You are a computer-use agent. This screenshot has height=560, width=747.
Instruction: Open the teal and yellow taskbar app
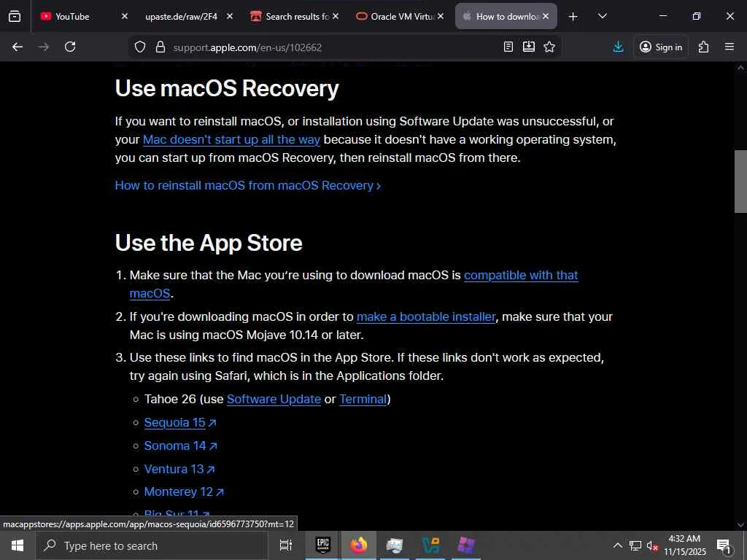coord(430,545)
